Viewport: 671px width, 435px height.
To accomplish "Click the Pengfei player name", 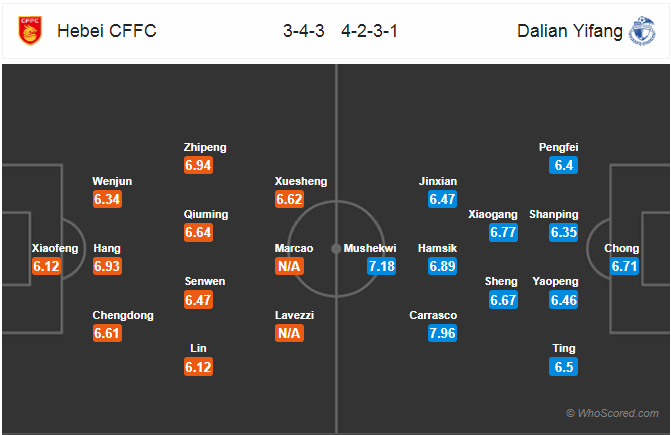I will click(558, 147).
